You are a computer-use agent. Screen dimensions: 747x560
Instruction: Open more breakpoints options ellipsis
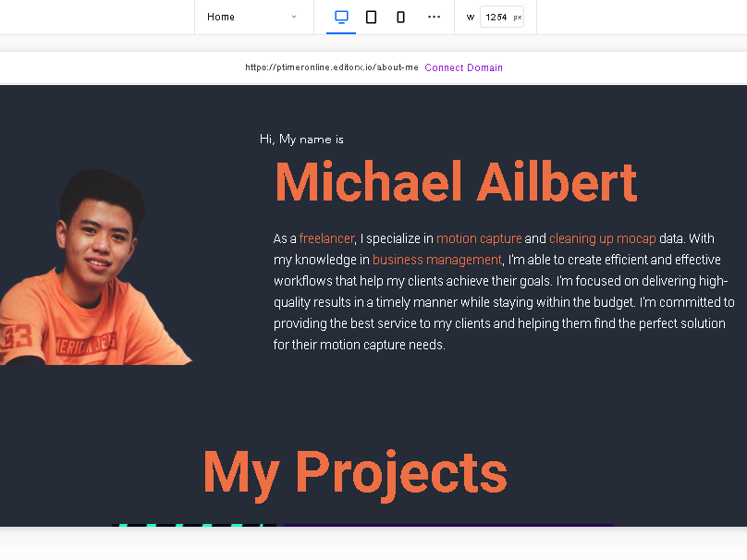pos(434,18)
